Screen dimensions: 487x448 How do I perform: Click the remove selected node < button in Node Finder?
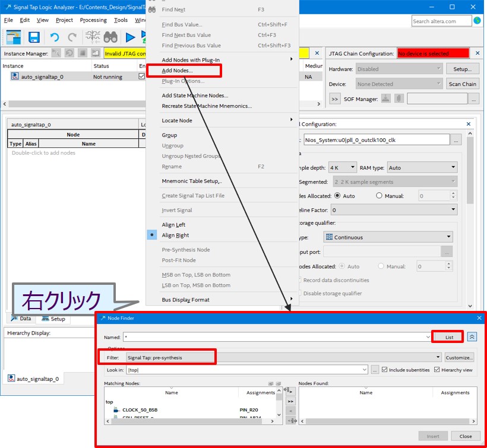pos(290,411)
